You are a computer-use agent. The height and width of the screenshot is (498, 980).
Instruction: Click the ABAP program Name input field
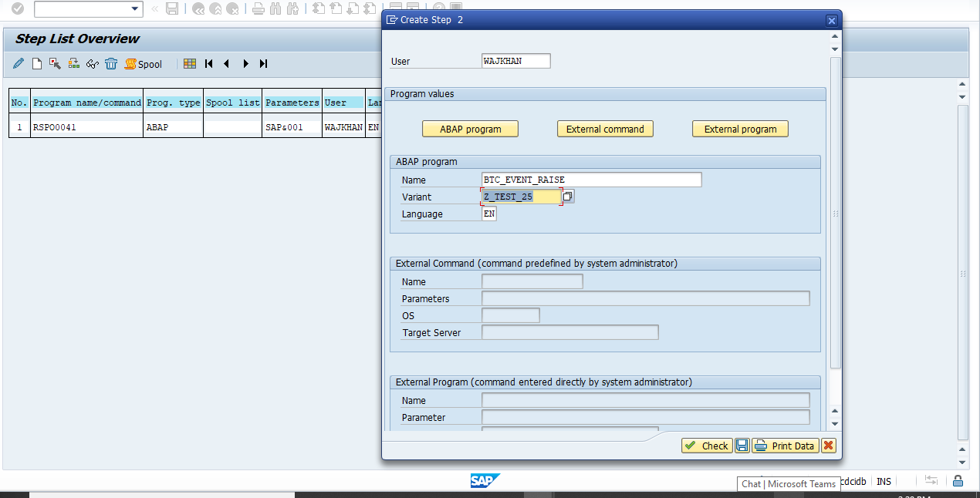click(x=591, y=180)
